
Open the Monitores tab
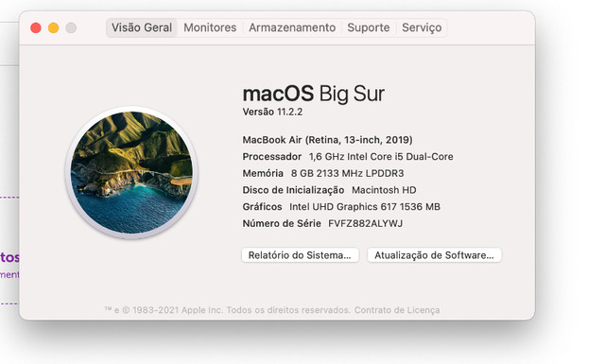tap(210, 27)
